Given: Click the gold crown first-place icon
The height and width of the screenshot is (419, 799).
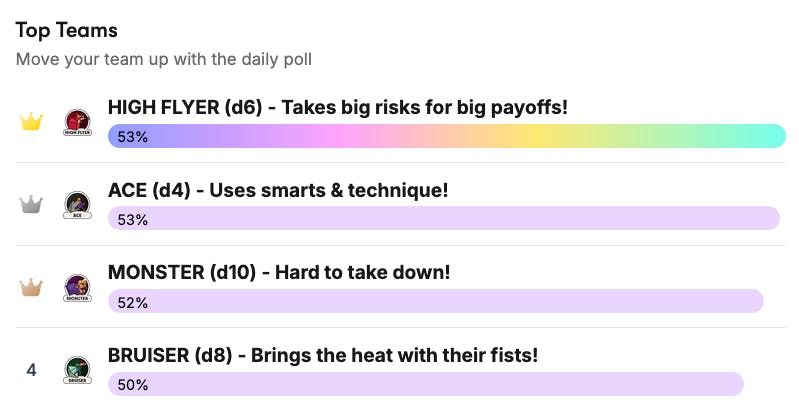Looking at the screenshot, I should (32, 122).
